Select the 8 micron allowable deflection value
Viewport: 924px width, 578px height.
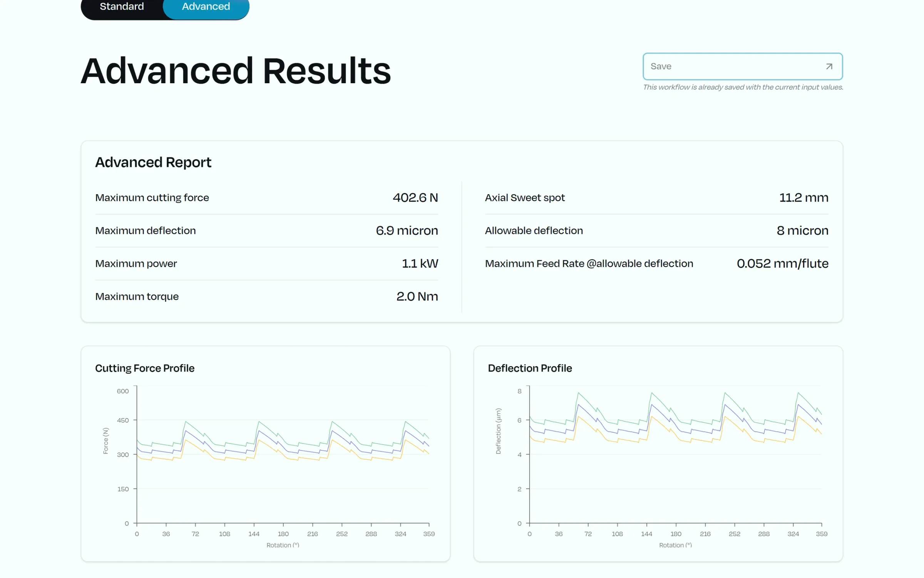803,230
